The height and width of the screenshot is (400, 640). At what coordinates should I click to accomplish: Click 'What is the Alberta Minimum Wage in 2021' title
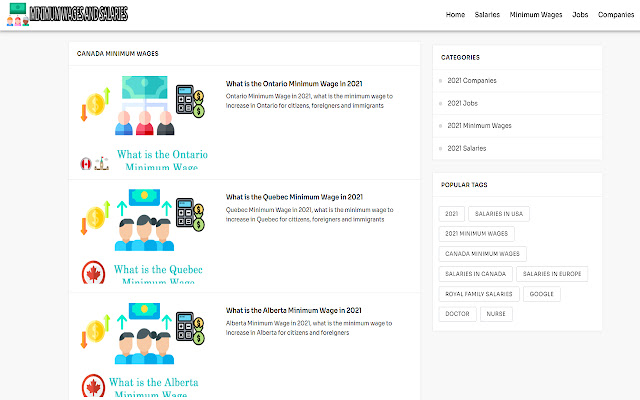pyautogui.click(x=293, y=311)
